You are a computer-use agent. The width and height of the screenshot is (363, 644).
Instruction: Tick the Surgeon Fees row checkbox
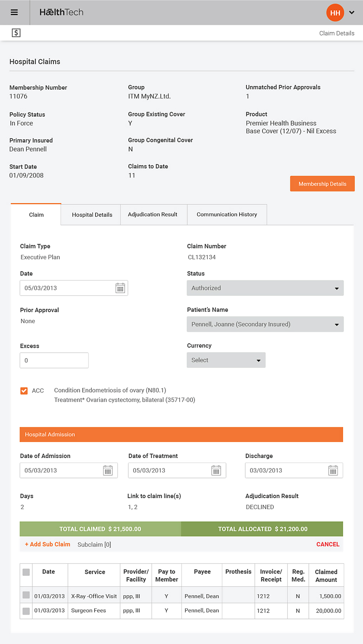click(26, 611)
